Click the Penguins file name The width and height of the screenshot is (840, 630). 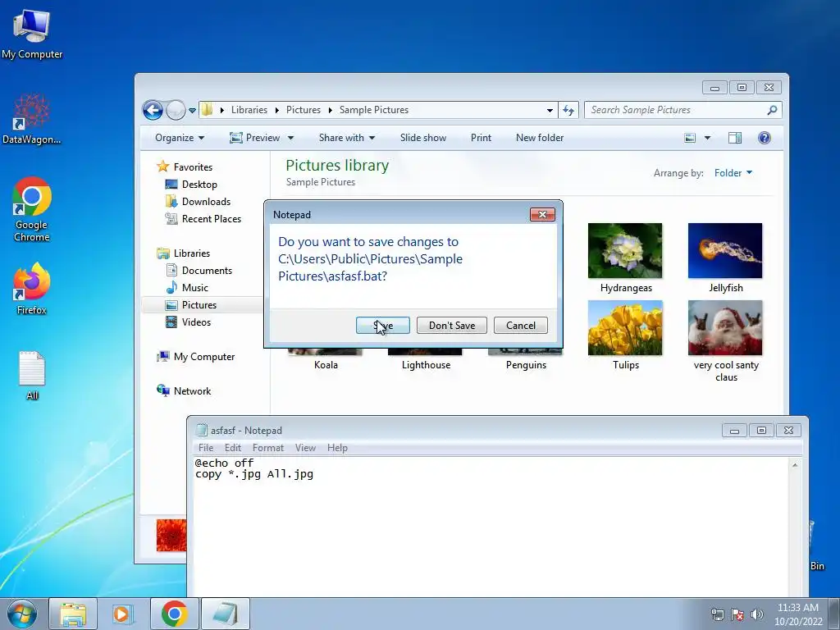pyautogui.click(x=526, y=365)
